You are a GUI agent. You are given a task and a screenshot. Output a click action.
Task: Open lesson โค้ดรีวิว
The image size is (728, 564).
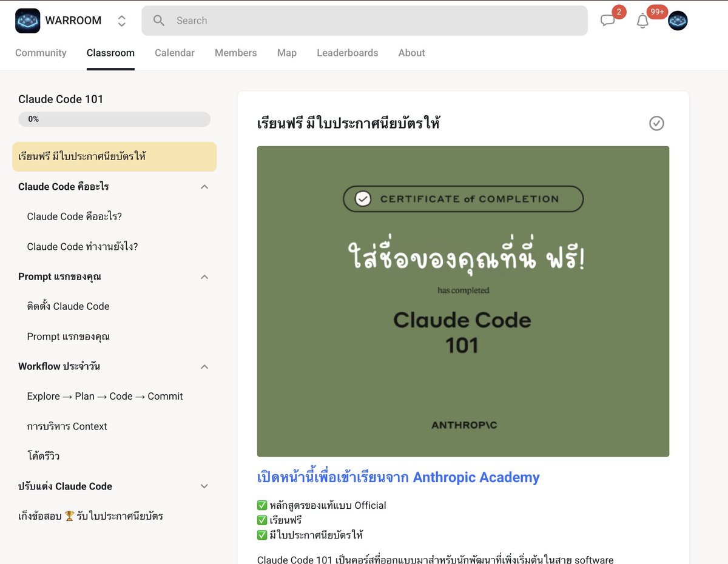coord(43,456)
